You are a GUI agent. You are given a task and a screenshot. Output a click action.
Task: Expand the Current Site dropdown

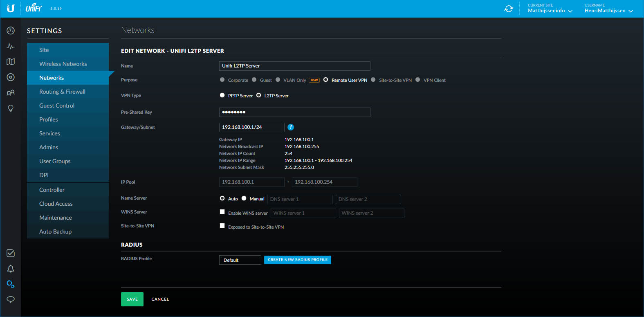click(550, 11)
